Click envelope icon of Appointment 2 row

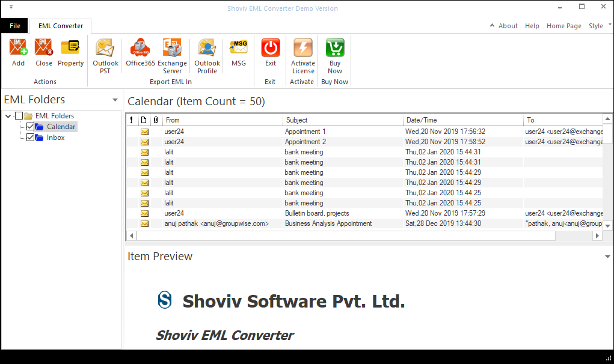(x=144, y=142)
